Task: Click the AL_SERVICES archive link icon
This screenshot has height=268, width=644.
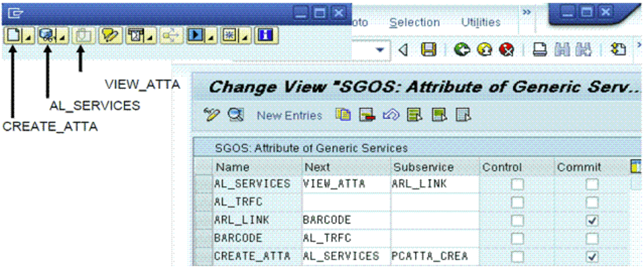Action: point(47,35)
